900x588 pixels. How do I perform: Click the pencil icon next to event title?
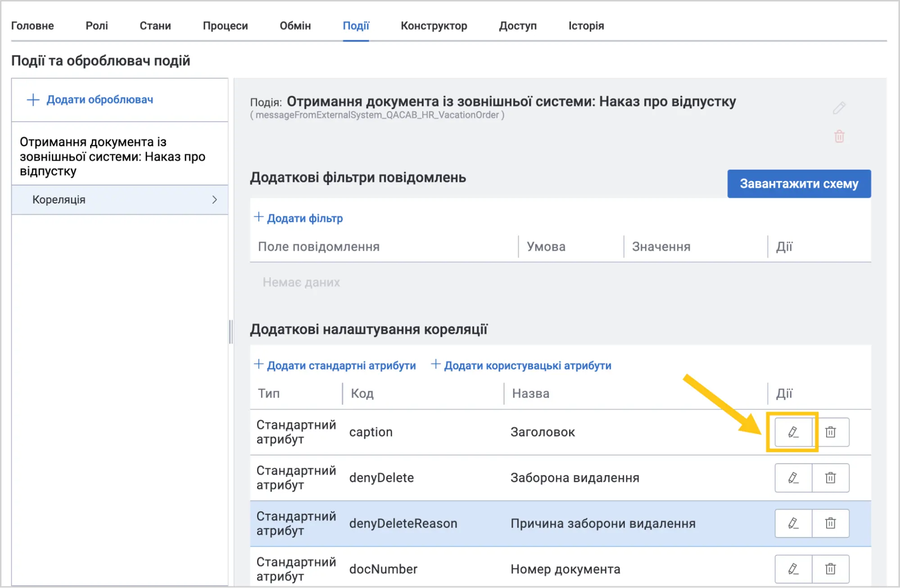pos(839,108)
